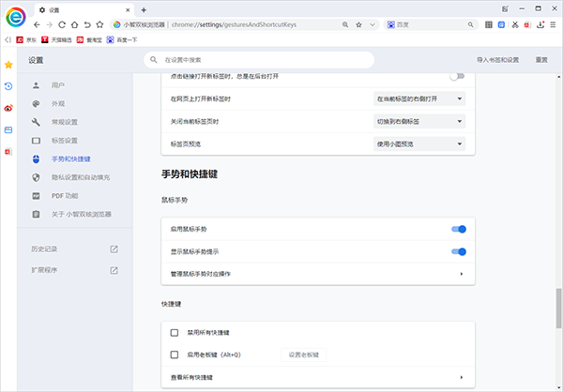563x392 pixels.
Task: Select 隐私设置和自动填充 in settings menu
Action: (80, 176)
